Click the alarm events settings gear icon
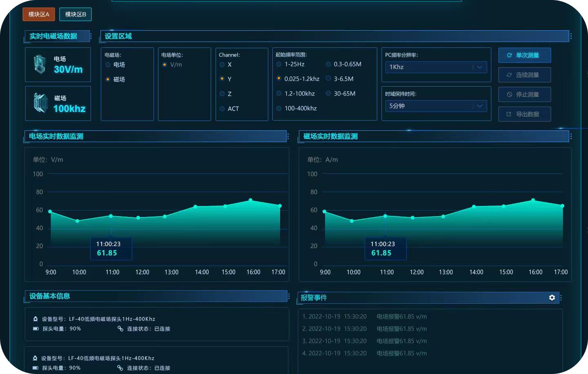Screen dimensions: 588x374 (x=552, y=298)
